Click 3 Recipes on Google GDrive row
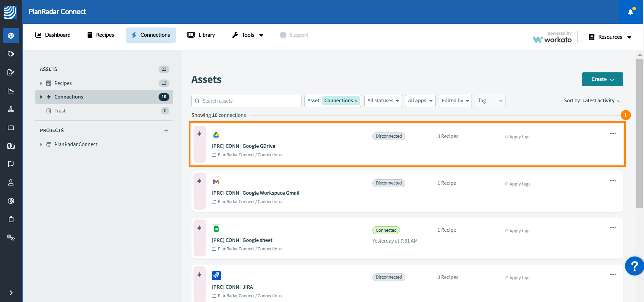This screenshot has height=302, width=644. (x=448, y=136)
